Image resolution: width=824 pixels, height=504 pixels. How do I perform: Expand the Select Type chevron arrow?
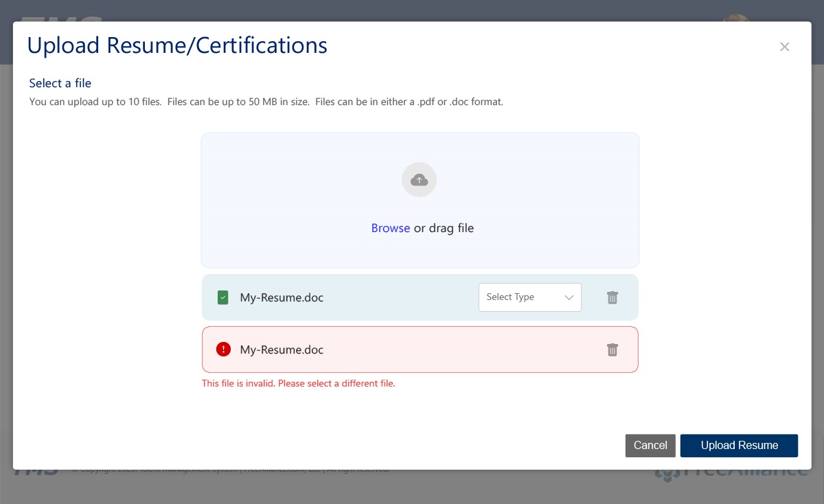[x=569, y=297]
